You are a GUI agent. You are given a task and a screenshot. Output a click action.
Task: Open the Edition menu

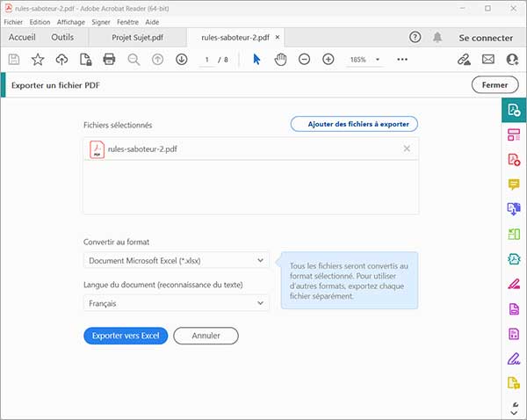pos(40,22)
